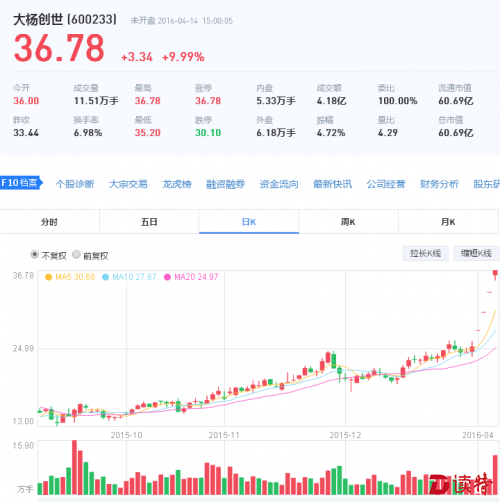The image size is (500, 502).
Task: Click the 2015-10 date axis label
Action: [x=126, y=435]
